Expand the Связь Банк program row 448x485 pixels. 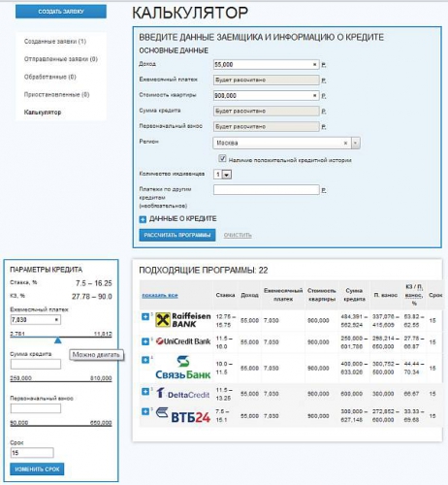[x=145, y=360]
